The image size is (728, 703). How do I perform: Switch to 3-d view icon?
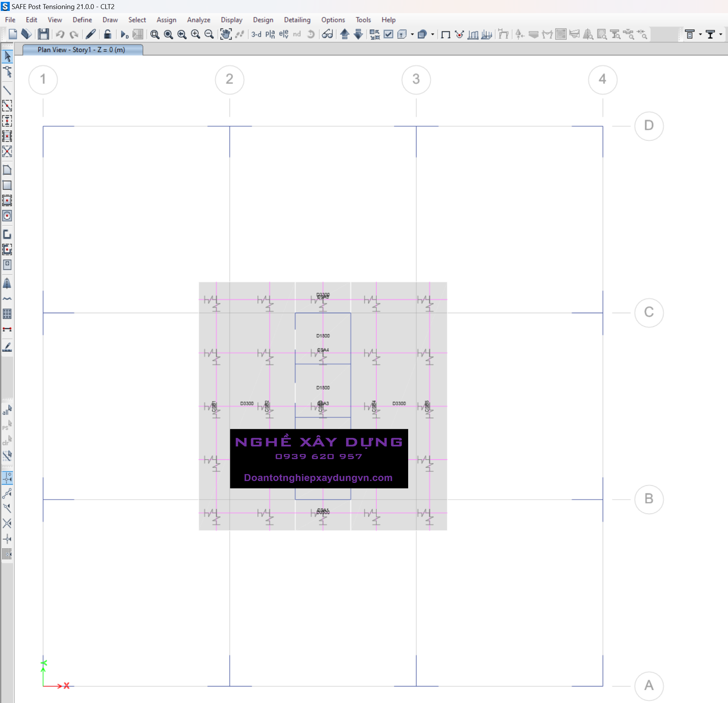tap(256, 34)
